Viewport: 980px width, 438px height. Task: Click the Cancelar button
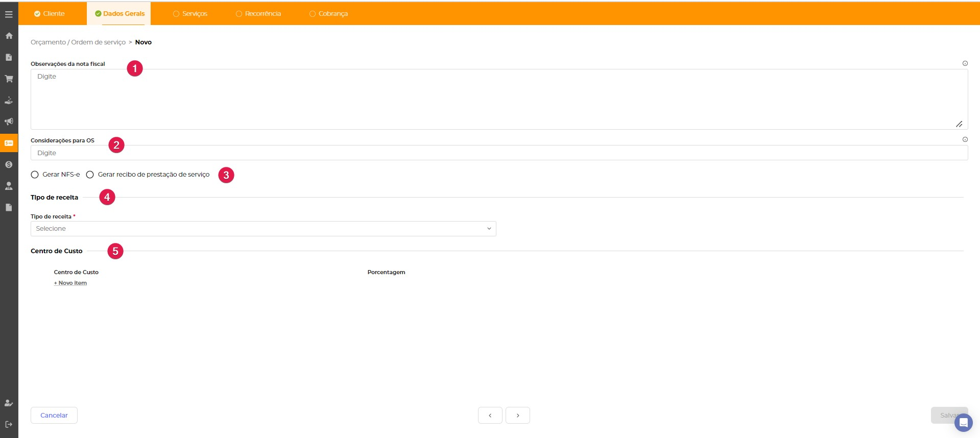click(x=54, y=416)
